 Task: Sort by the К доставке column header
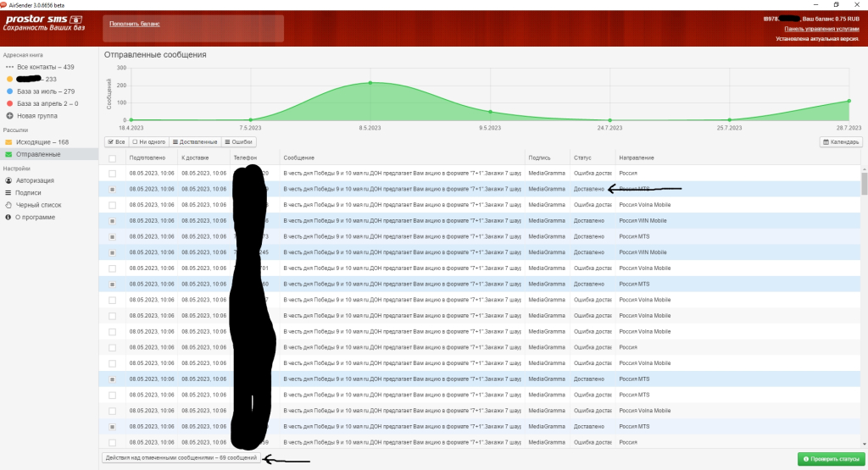click(195, 158)
